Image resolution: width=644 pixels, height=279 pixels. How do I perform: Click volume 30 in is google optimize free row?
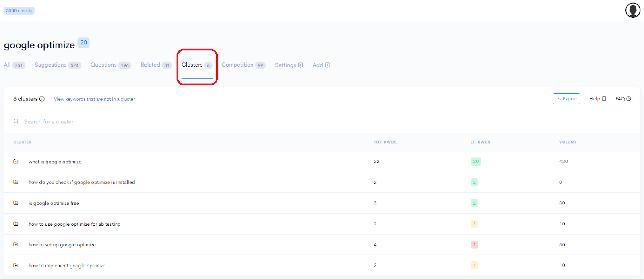pyautogui.click(x=562, y=203)
